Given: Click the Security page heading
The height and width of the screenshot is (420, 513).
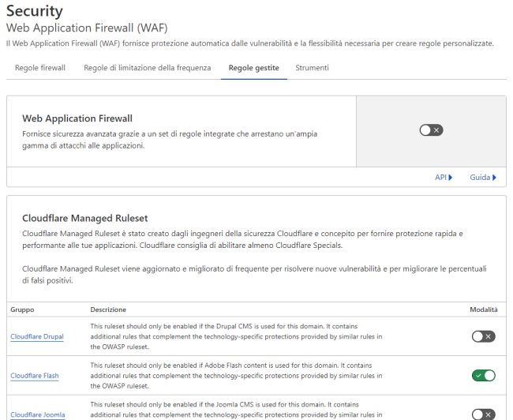Looking at the screenshot, I should (35, 11).
